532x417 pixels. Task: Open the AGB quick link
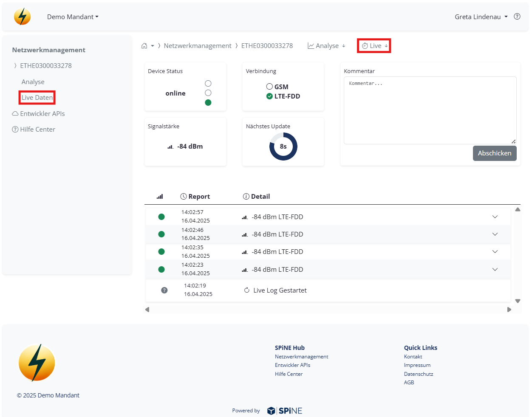pyautogui.click(x=409, y=383)
